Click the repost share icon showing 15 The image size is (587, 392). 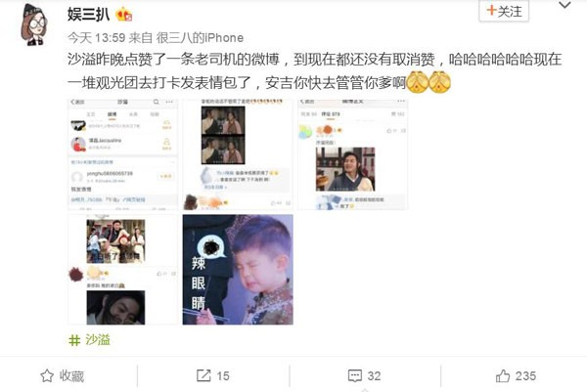pos(203,375)
